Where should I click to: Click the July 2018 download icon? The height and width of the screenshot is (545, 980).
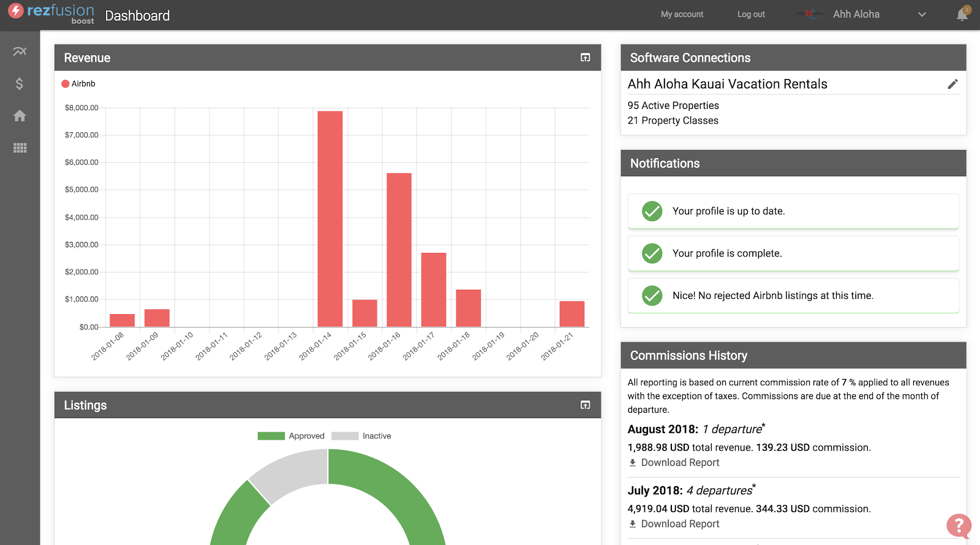633,524
